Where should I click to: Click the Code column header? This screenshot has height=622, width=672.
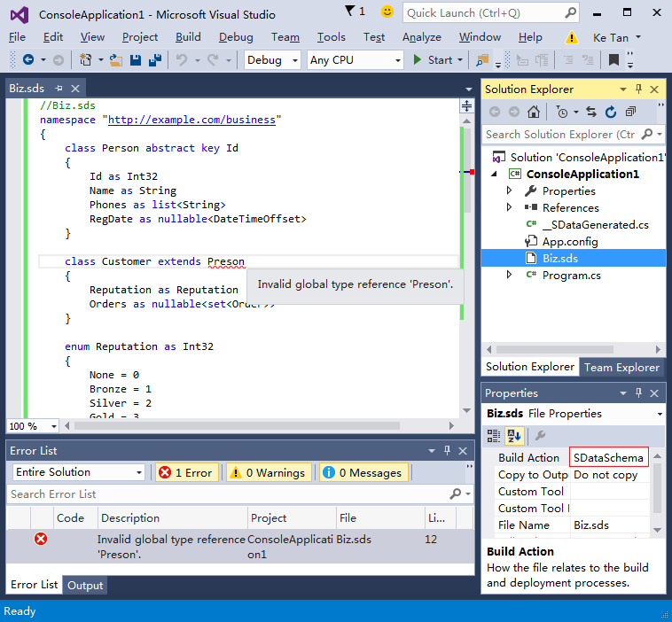pos(75,518)
